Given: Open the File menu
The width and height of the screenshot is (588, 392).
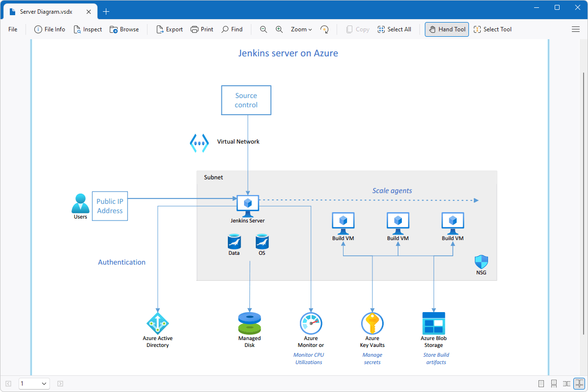Looking at the screenshot, I should [13, 29].
